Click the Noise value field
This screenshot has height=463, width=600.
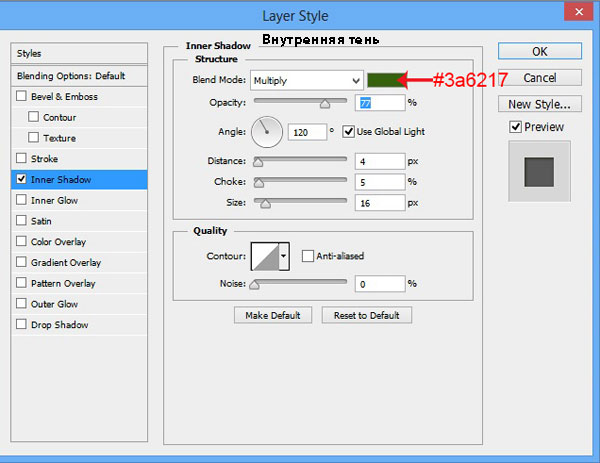pos(380,284)
